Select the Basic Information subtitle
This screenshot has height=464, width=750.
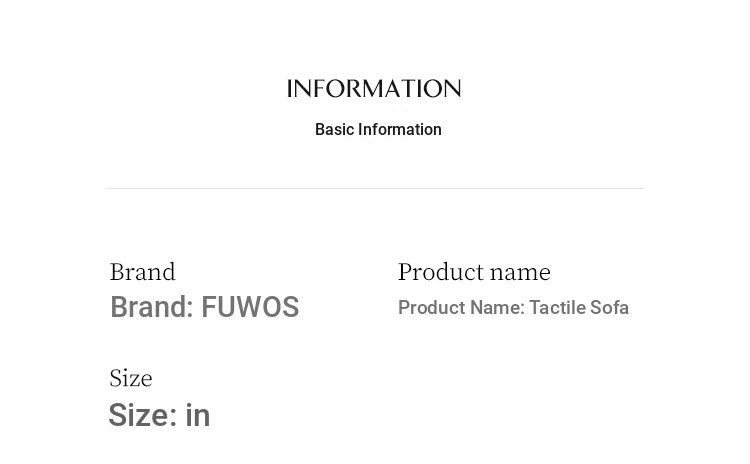(378, 130)
